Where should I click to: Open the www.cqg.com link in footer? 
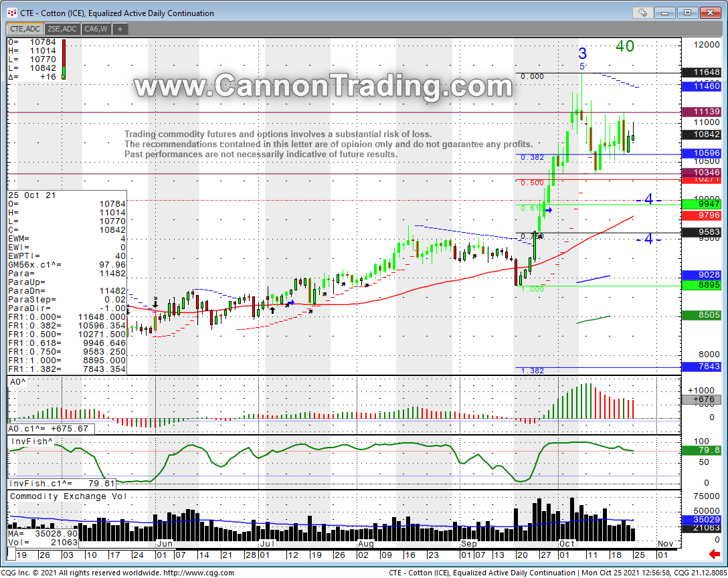coord(198,573)
